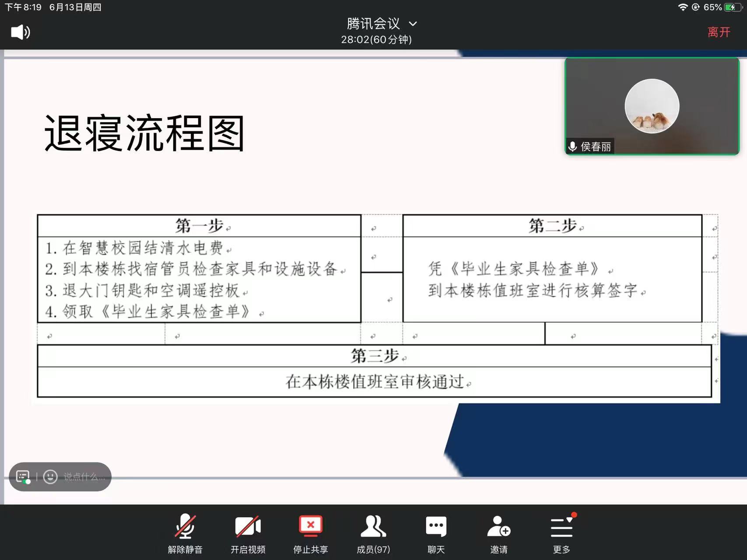Tap the speaker audio icon
Screen dimensions: 747x560
(x=21, y=32)
